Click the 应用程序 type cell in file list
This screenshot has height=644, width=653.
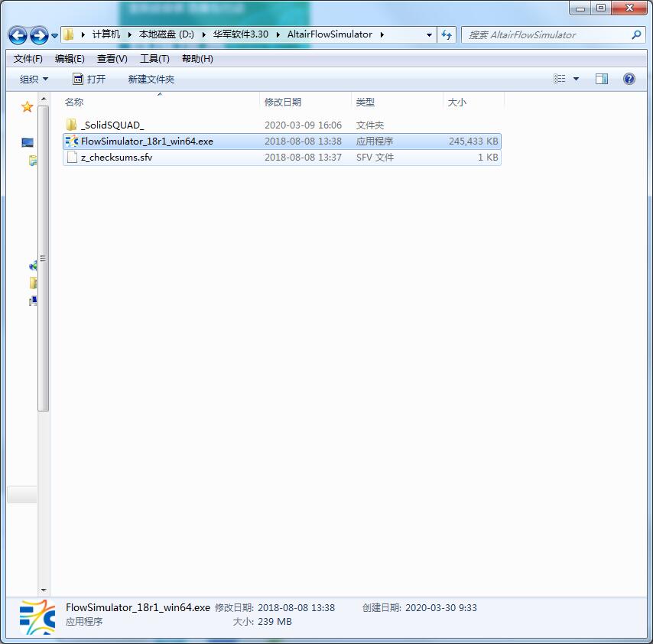(x=375, y=141)
